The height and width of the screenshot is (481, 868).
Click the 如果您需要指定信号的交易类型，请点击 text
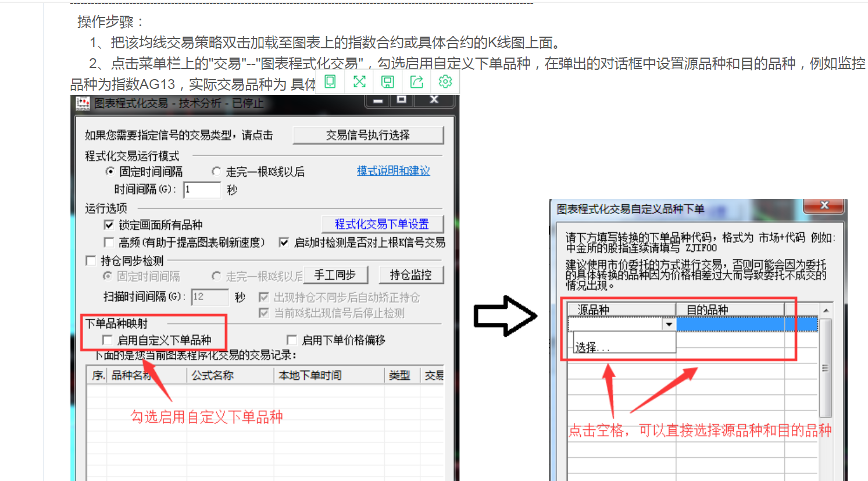tap(179, 136)
